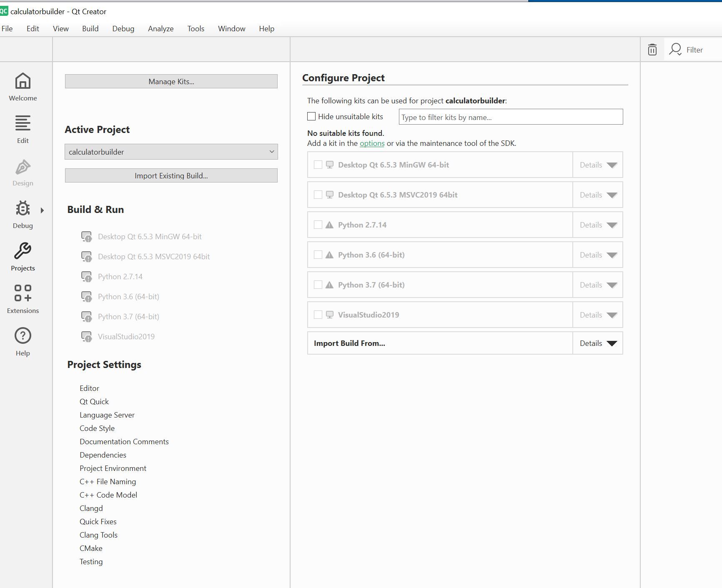Click the Design mode pen icon
This screenshot has width=722, height=588.
pyautogui.click(x=23, y=167)
